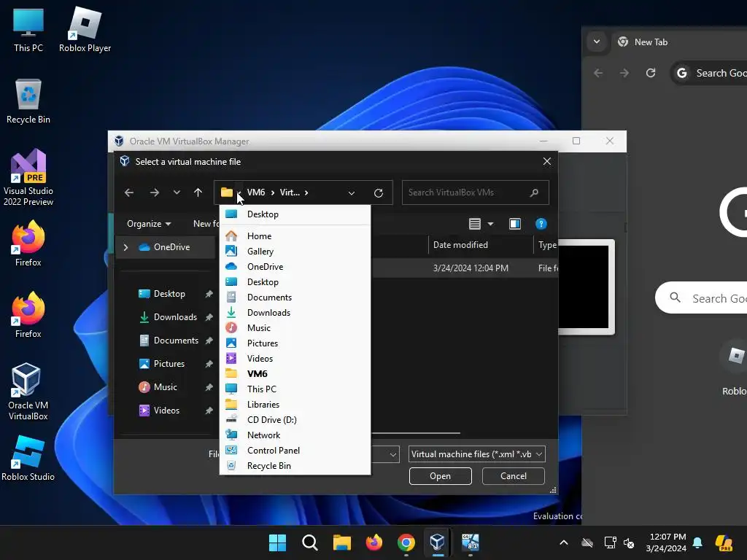Choose Music from the location dropdown

pos(295,327)
